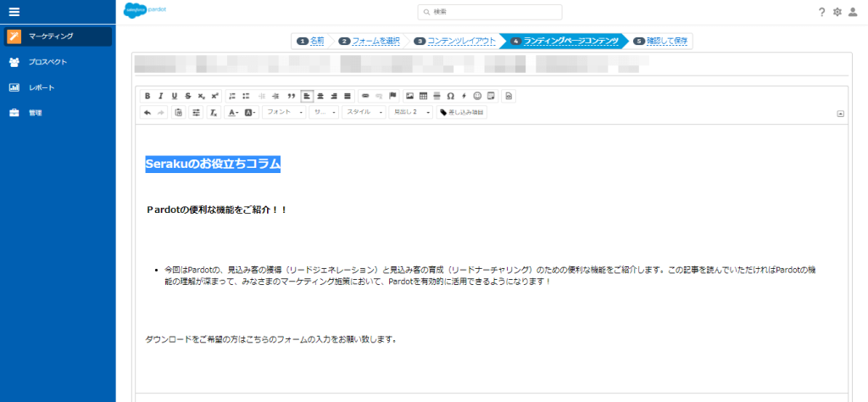Click the sliders settings icon in toolbar
This screenshot has width=868, height=402.
pyautogui.click(x=196, y=113)
